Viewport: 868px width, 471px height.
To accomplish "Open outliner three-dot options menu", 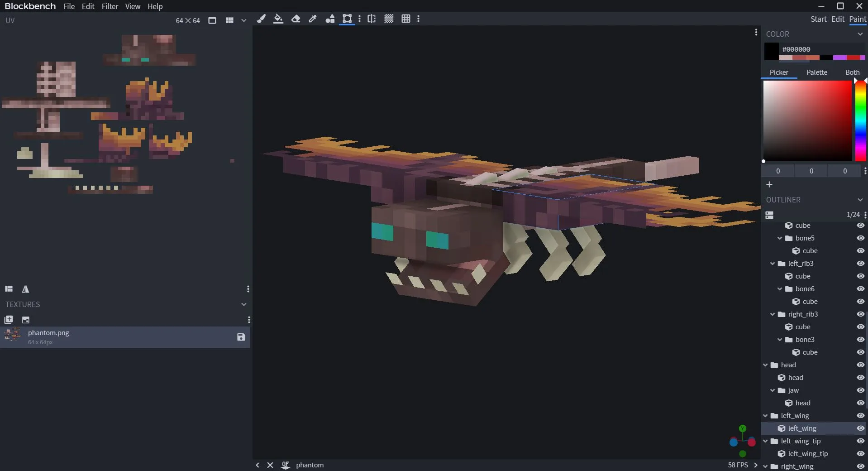I will coord(865,215).
